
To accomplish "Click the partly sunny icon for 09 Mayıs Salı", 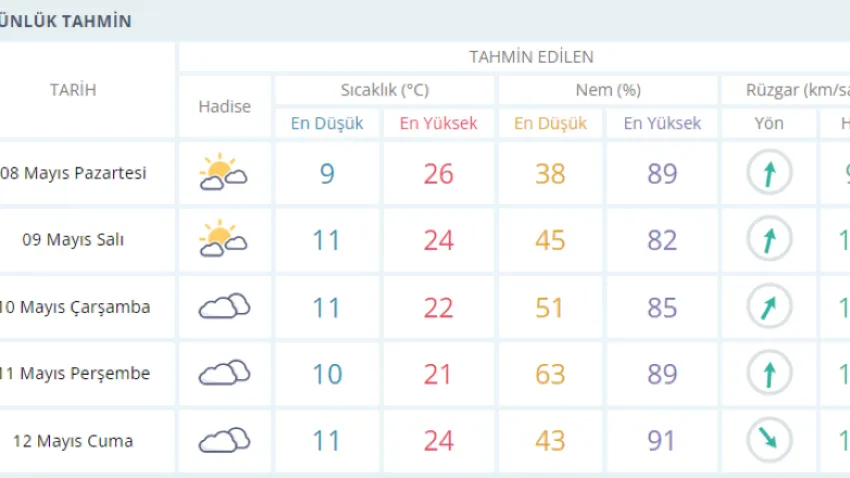I will pyautogui.click(x=224, y=240).
